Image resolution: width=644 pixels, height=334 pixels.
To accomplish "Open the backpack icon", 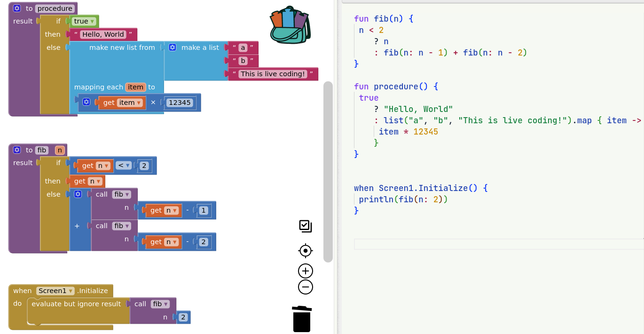I will tap(290, 25).
